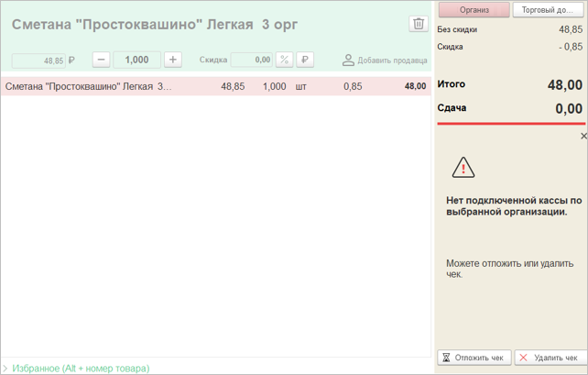The width and height of the screenshot is (588, 375).
Task: Click the Нет подключенной кассы warning text
Action: (514, 206)
